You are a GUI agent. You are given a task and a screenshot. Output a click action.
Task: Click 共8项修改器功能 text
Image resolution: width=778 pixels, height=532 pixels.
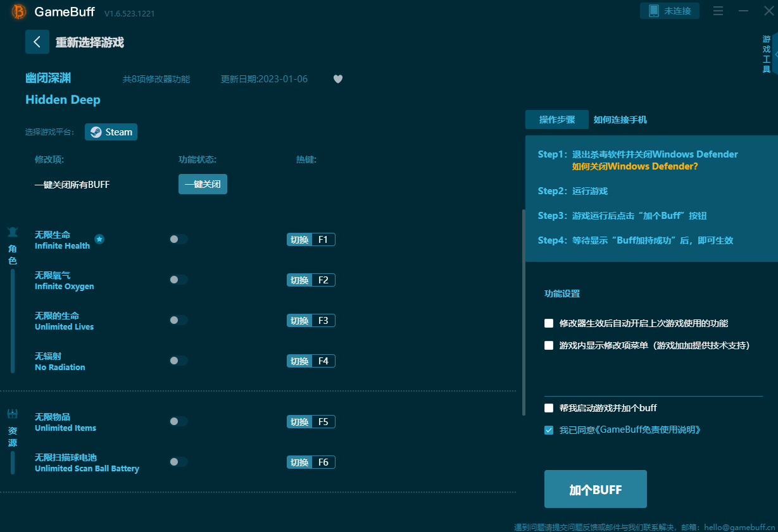coord(156,79)
